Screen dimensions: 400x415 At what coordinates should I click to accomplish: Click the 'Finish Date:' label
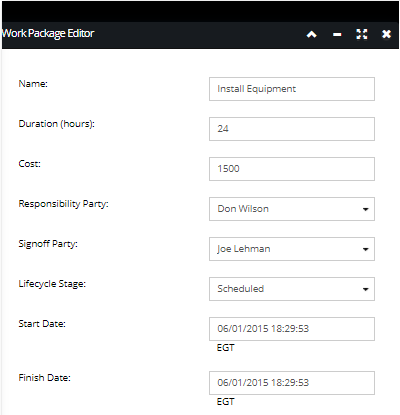pyautogui.click(x=45, y=378)
